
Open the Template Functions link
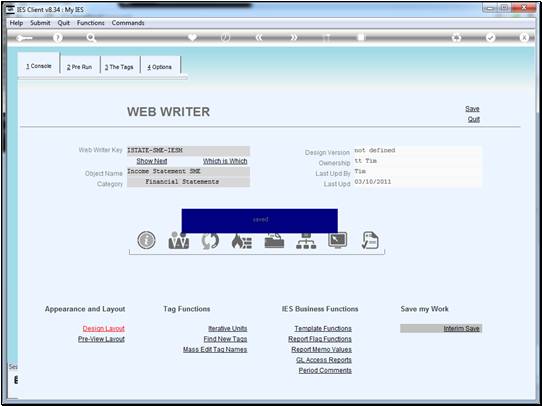pyautogui.click(x=323, y=329)
